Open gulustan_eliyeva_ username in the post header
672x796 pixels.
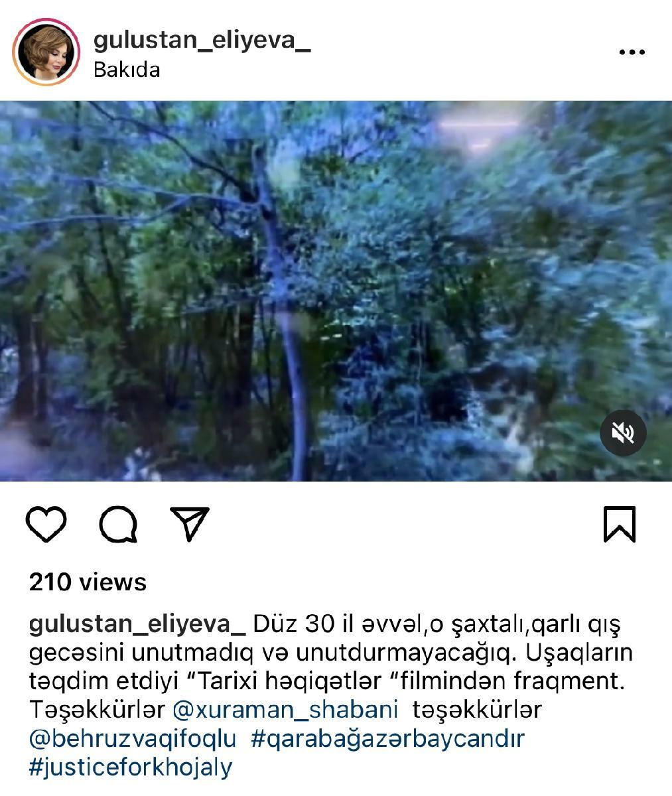click(x=202, y=40)
